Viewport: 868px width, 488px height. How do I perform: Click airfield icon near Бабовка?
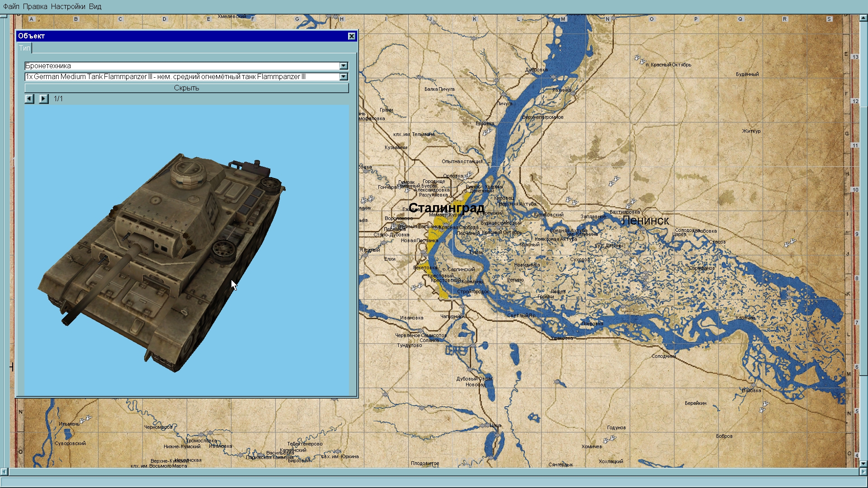[x=764, y=406]
